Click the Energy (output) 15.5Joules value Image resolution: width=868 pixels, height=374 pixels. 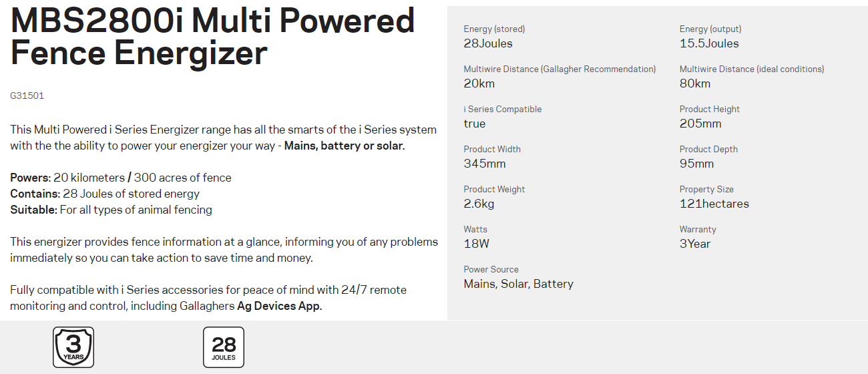click(709, 43)
